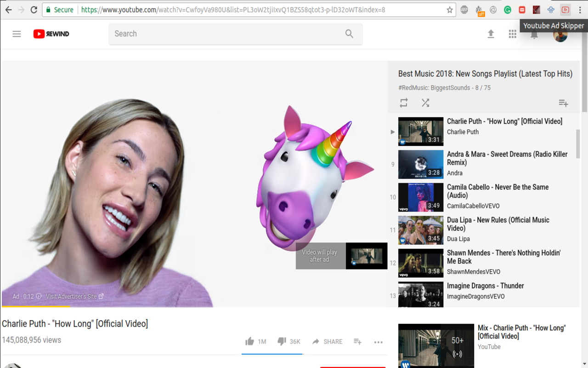Upload a video using the upload arrow

491,34
